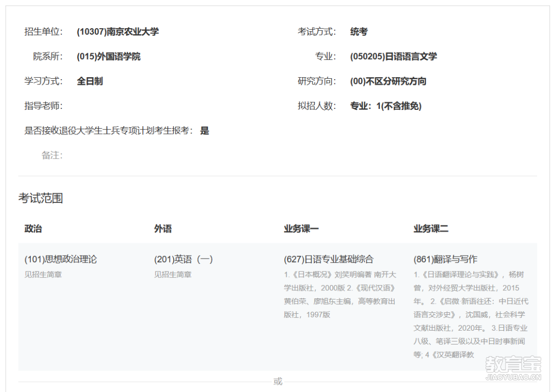Click the 学习方式 label
Viewport: 552px width, 392px height.
(43, 81)
